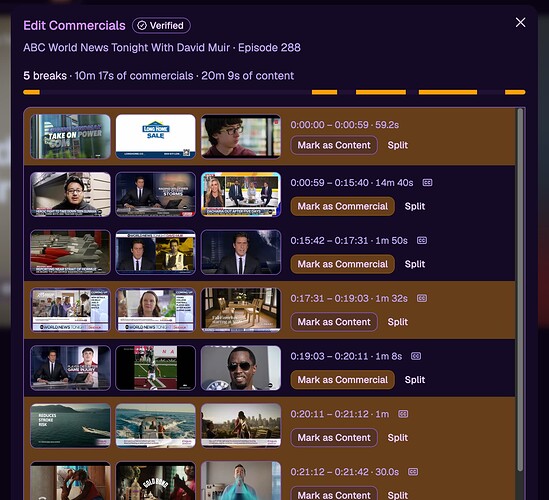Open the blonde woman talk-show panel thumbnail

[x=241, y=194]
